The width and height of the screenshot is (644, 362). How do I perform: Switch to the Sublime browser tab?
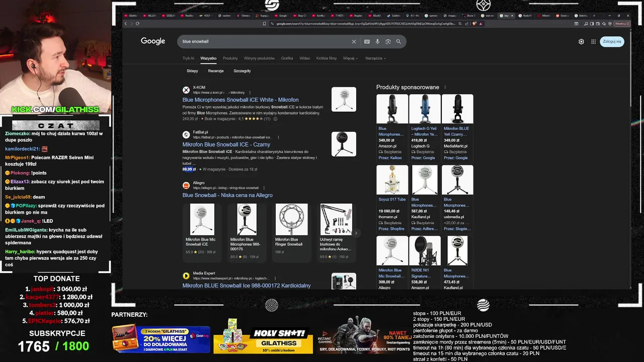click(395, 16)
